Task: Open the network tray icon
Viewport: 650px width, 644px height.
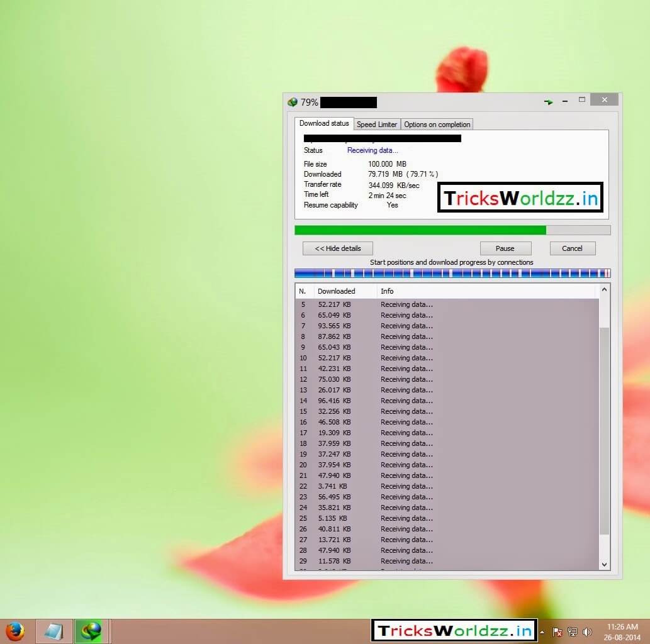Action: point(573,632)
